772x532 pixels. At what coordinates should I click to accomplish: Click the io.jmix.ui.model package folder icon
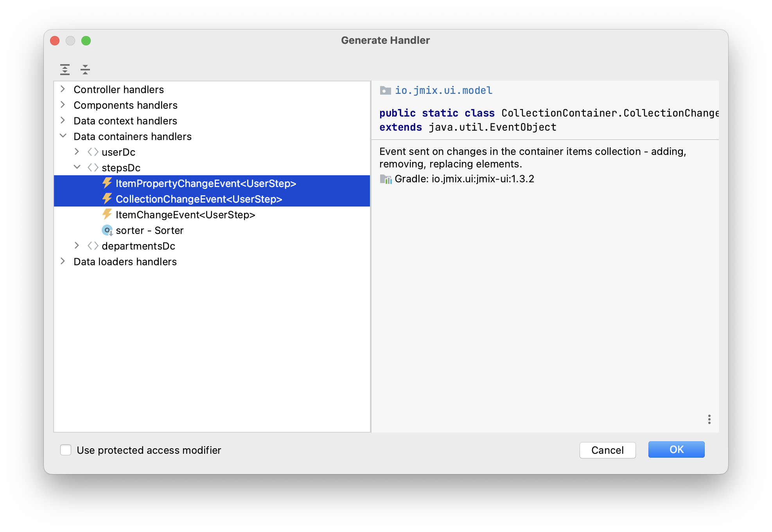pos(385,91)
